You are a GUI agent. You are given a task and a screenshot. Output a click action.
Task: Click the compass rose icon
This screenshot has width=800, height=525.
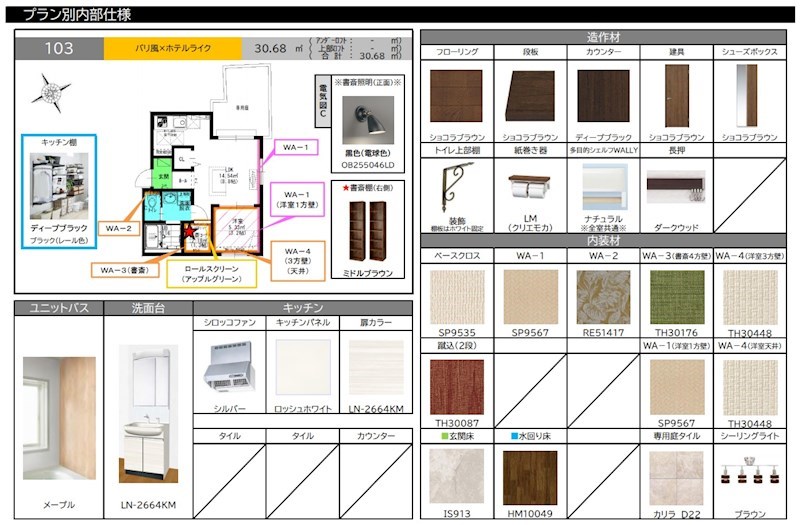tap(50, 92)
